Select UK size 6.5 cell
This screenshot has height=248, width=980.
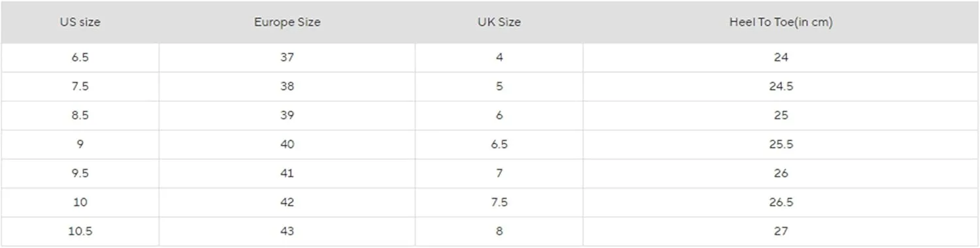[x=499, y=144]
